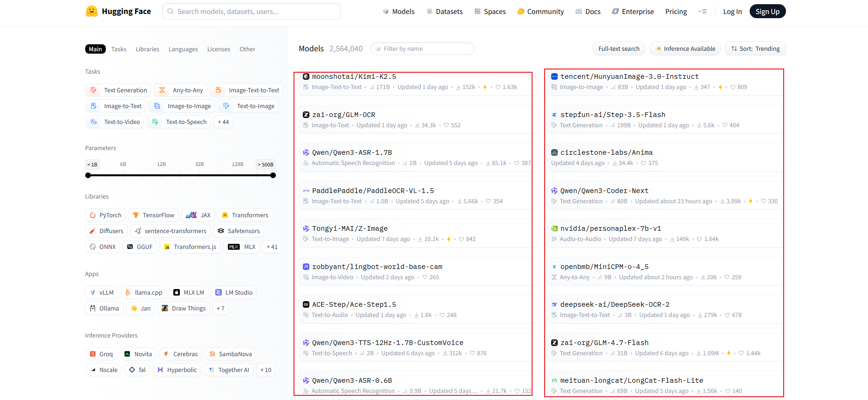Toggle the llama.cpp app filter
The width and height of the screenshot is (868, 400).
pyautogui.click(x=143, y=292)
